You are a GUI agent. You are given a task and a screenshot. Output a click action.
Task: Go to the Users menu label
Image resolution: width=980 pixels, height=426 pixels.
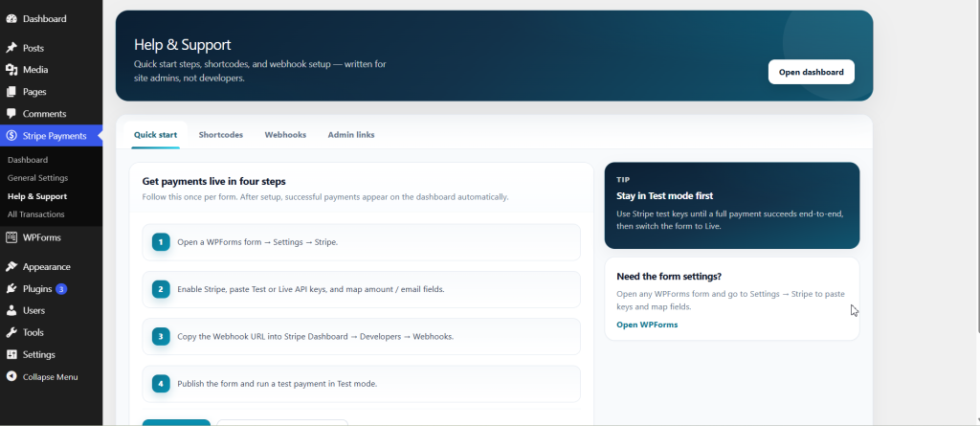[x=33, y=311]
